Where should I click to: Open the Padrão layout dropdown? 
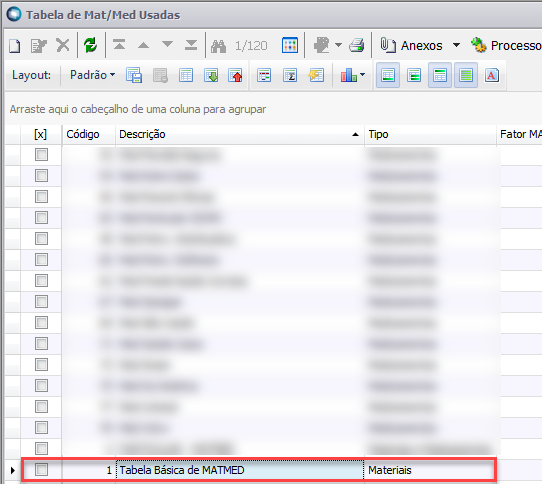(x=92, y=75)
